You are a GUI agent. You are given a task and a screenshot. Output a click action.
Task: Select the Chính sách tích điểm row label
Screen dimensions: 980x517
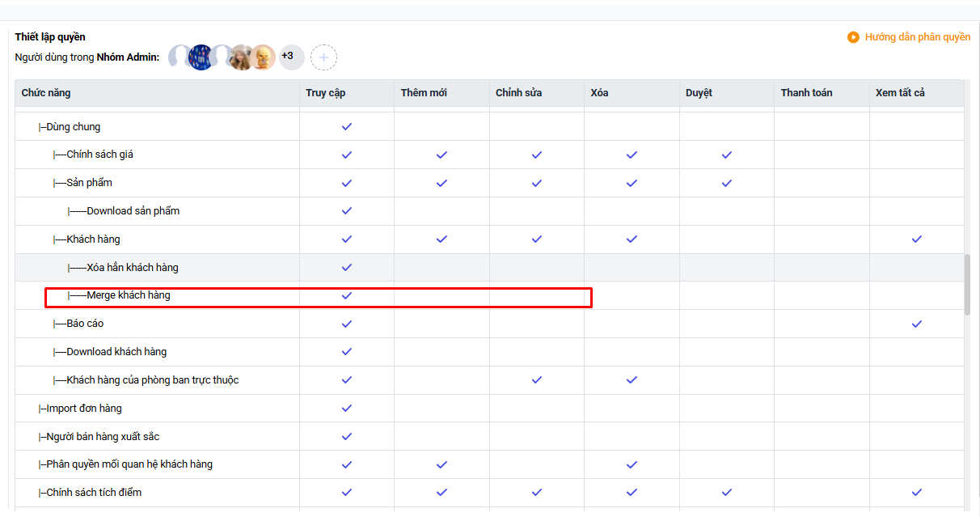click(94, 493)
